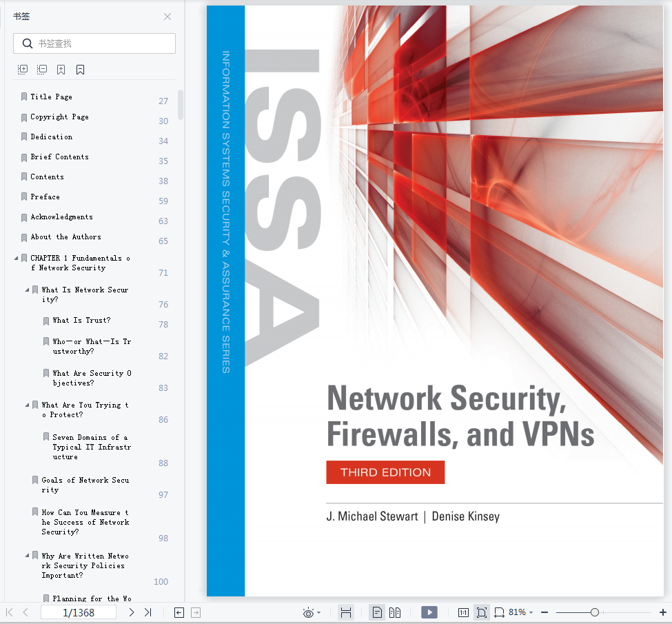Viewport: 672px width, 624px height.
Task: Close the bookmarks panel
Action: pyautogui.click(x=167, y=17)
